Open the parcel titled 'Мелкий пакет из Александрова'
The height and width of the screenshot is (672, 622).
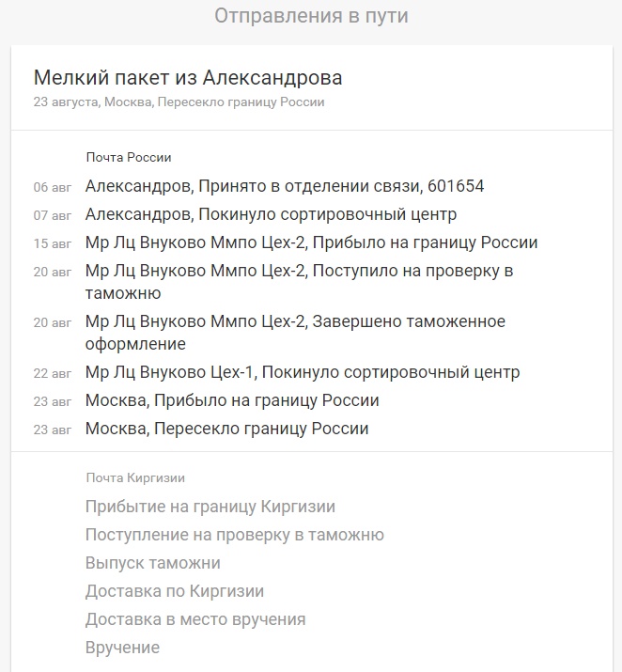[188, 78]
